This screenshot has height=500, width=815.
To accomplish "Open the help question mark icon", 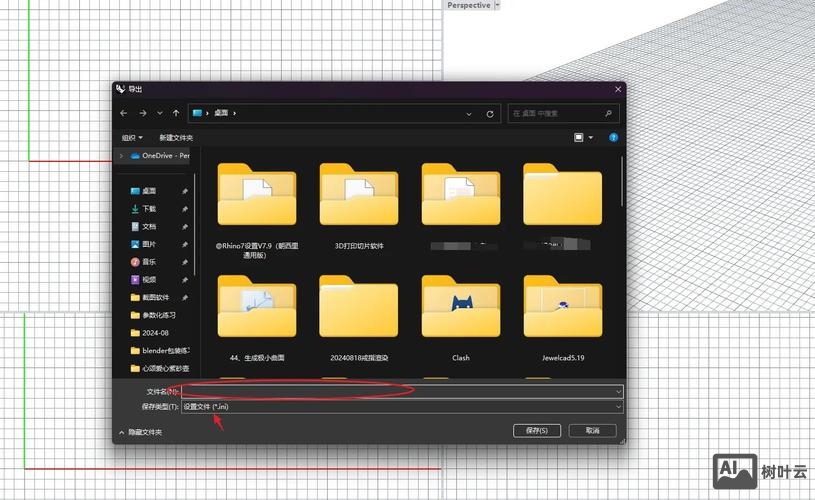I will click(x=613, y=137).
